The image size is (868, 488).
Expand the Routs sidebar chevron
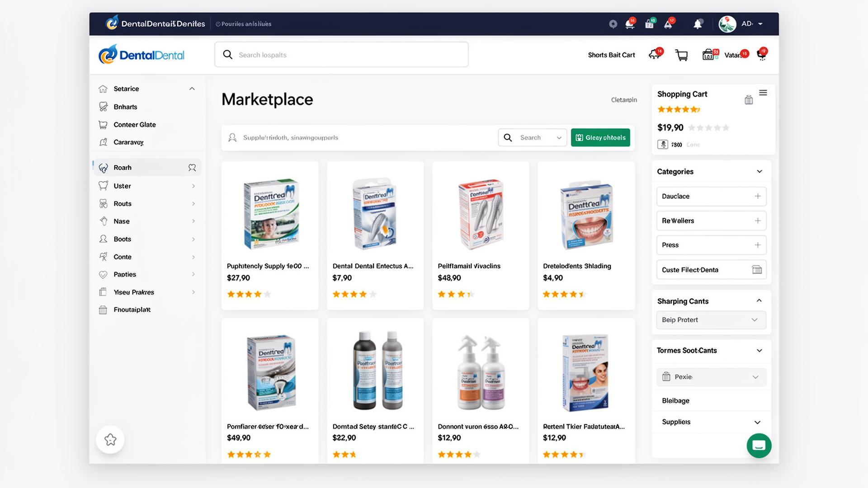[193, 204]
